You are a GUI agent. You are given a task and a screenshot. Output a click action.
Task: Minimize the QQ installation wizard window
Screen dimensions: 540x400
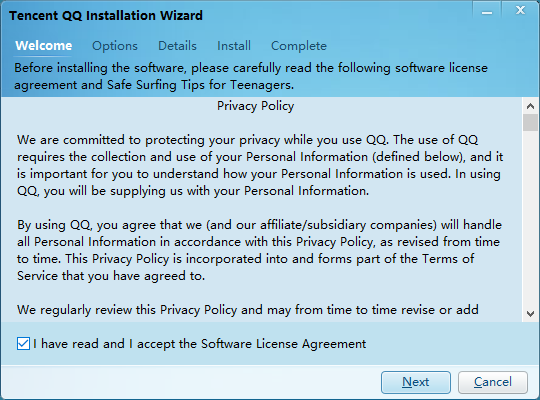(x=487, y=11)
